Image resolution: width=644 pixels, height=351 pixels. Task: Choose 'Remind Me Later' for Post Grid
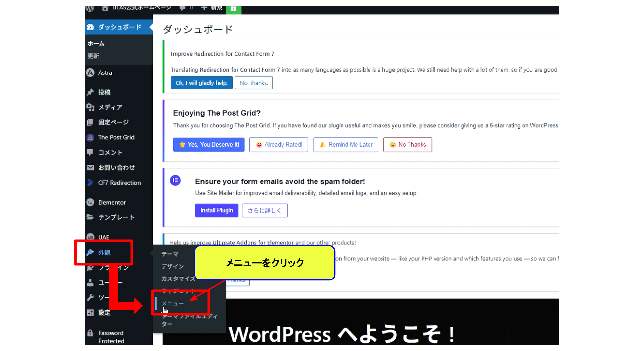coord(346,145)
